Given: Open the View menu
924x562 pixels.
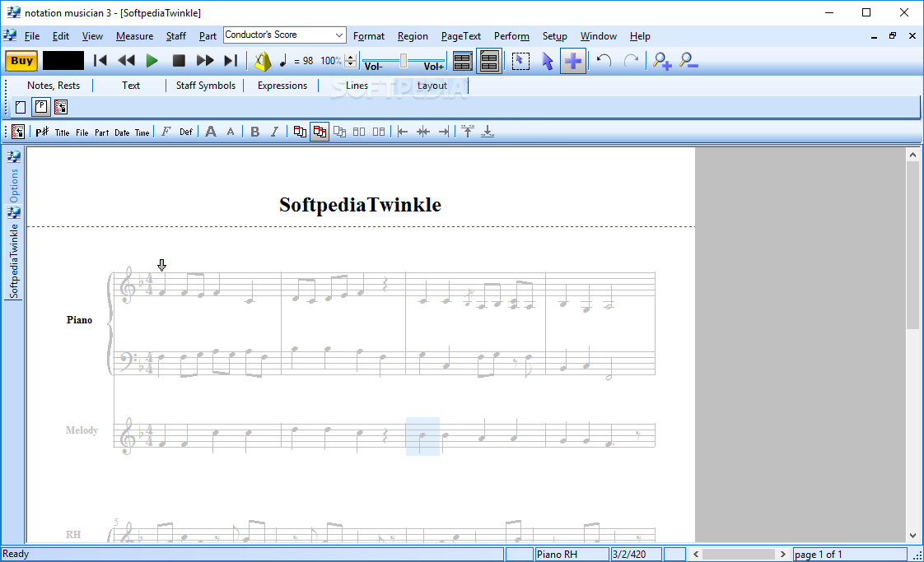Looking at the screenshot, I should (x=92, y=36).
